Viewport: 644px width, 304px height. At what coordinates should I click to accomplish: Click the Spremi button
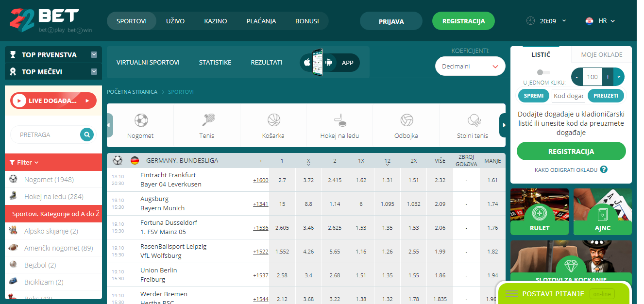click(534, 96)
